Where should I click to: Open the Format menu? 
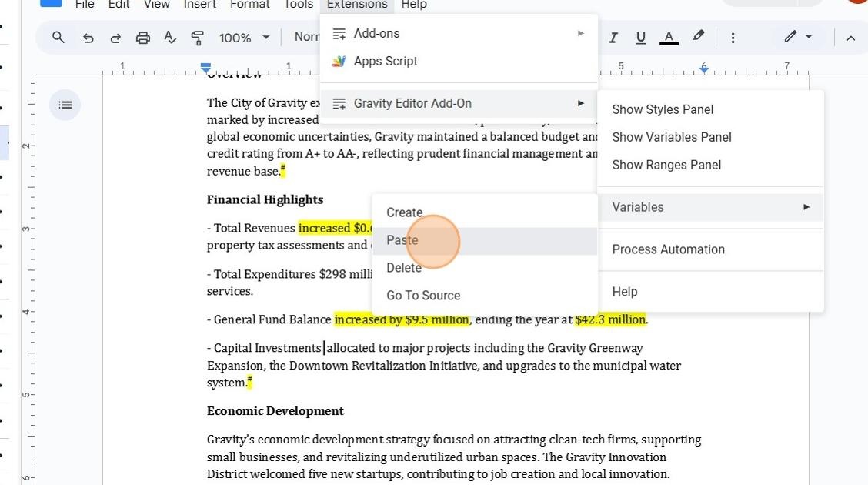pyautogui.click(x=249, y=5)
